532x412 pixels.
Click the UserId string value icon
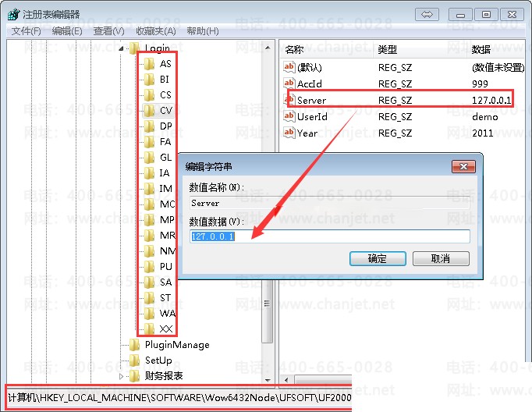coord(289,116)
